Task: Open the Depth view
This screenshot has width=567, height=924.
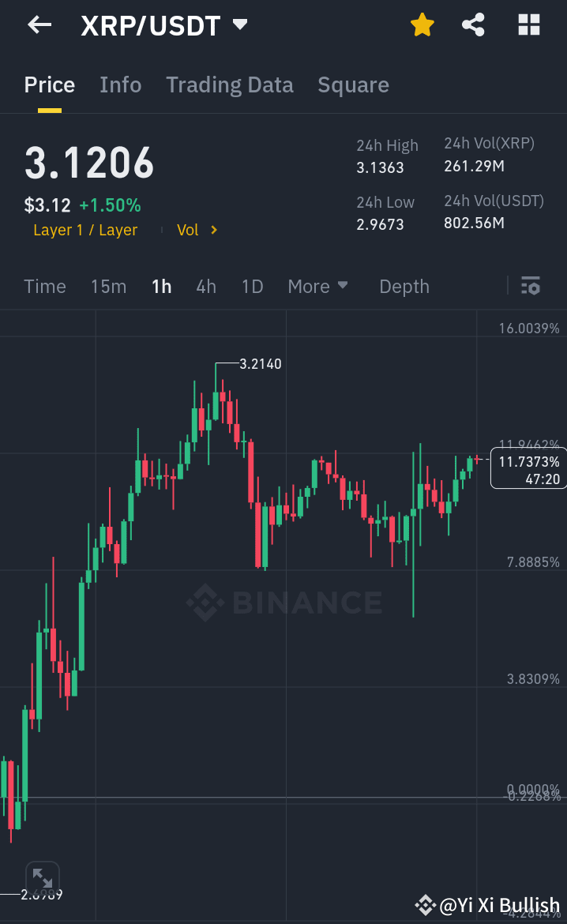Action: 404,287
